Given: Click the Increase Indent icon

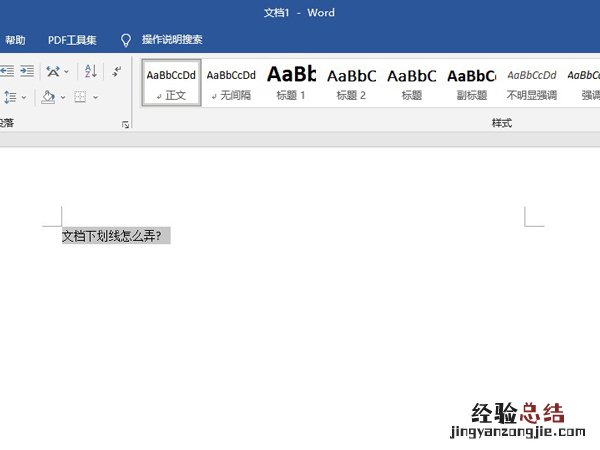Looking at the screenshot, I should tap(27, 71).
